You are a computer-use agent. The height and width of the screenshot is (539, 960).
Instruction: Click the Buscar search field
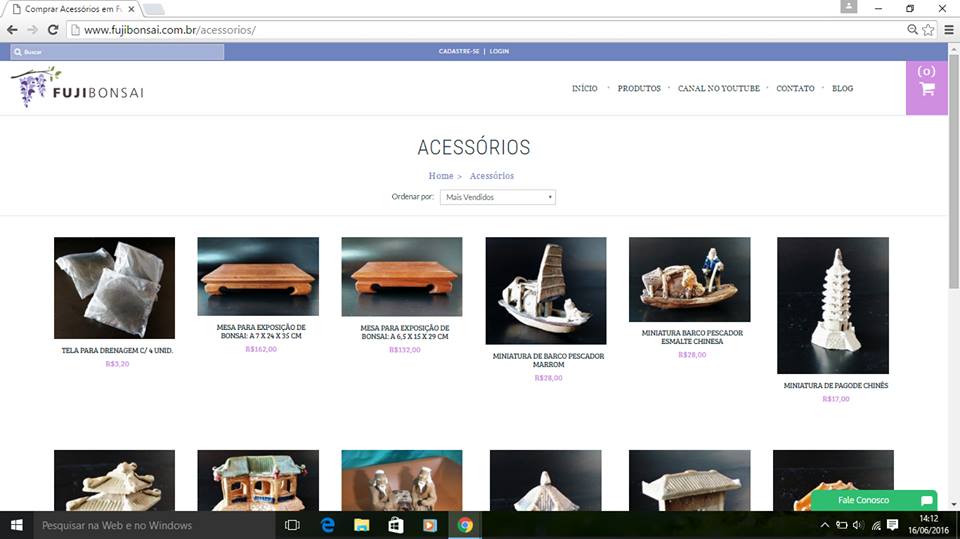coord(118,51)
